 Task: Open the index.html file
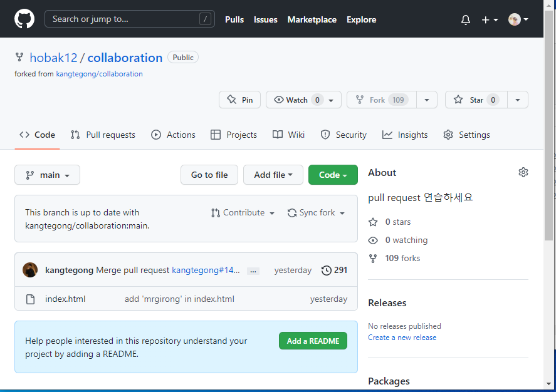[x=65, y=299]
